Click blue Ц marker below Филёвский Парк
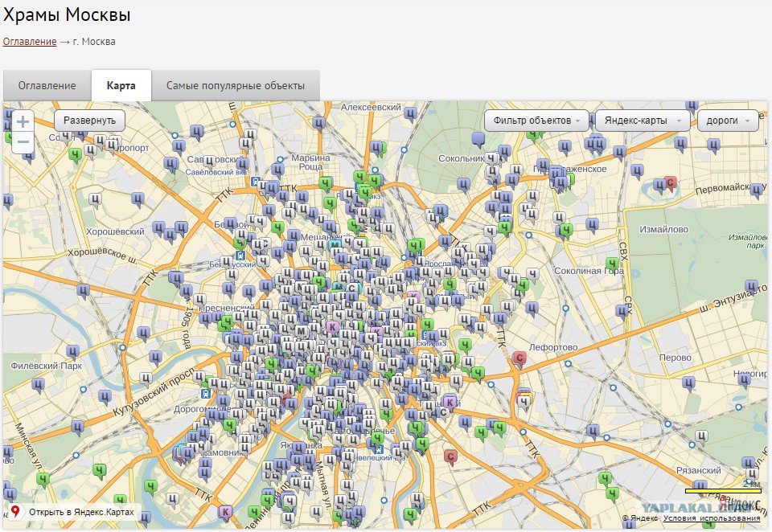 (38, 386)
